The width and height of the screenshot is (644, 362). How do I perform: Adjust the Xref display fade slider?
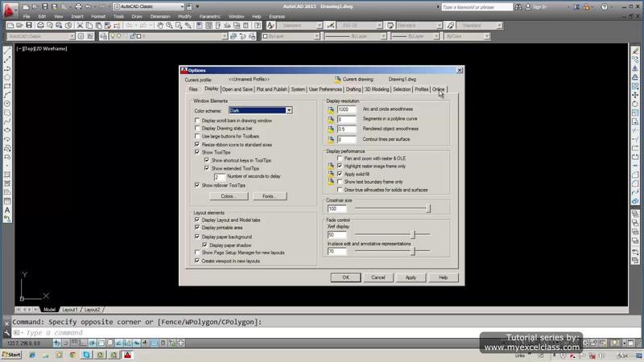click(414, 234)
